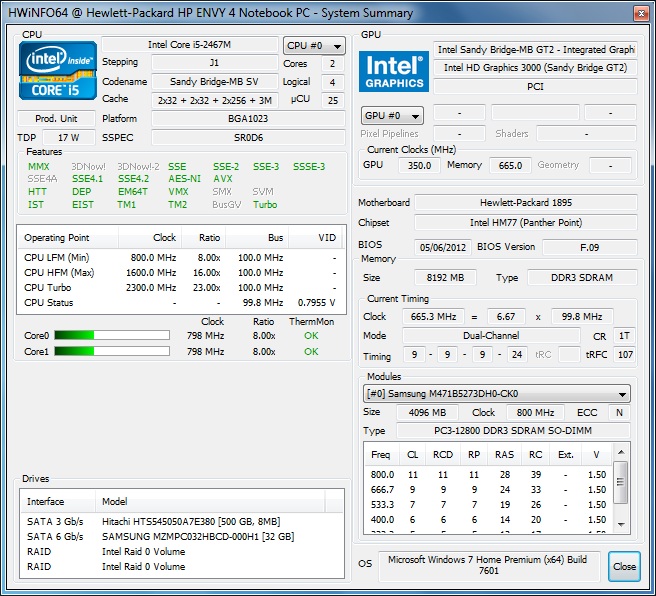Click the Prod. Unit field

point(56,119)
